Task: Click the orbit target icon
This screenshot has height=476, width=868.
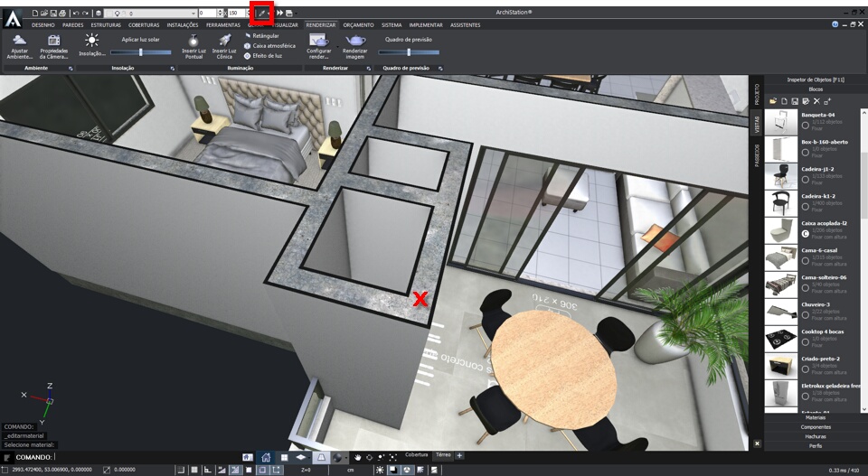Action: pyautogui.click(x=369, y=457)
